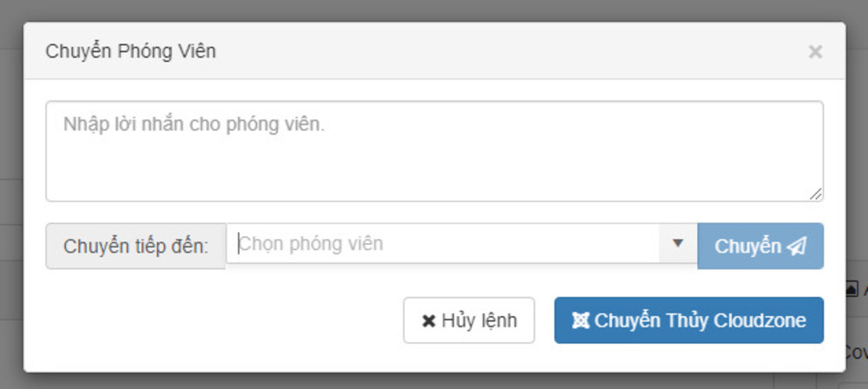This screenshot has height=389, width=868.
Task: Click the paper plane send icon
Action: pyautogui.click(x=797, y=247)
